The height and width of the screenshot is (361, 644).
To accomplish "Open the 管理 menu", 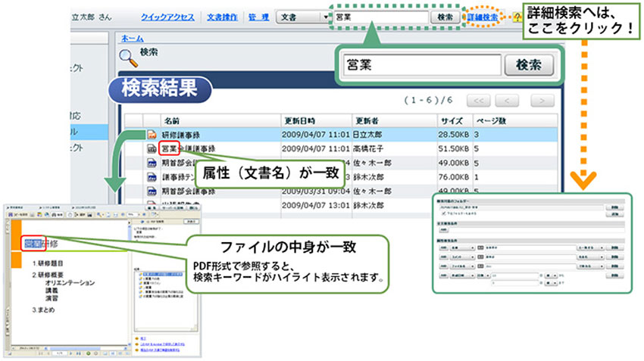I will [x=259, y=17].
